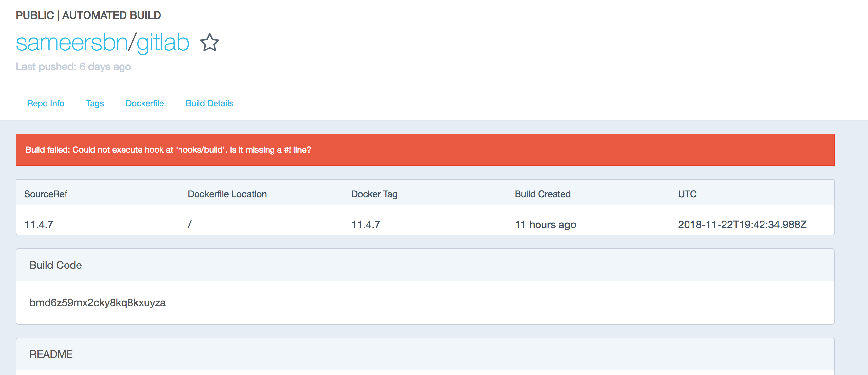Open the Build Details tab
The width and height of the screenshot is (868, 375).
(209, 103)
